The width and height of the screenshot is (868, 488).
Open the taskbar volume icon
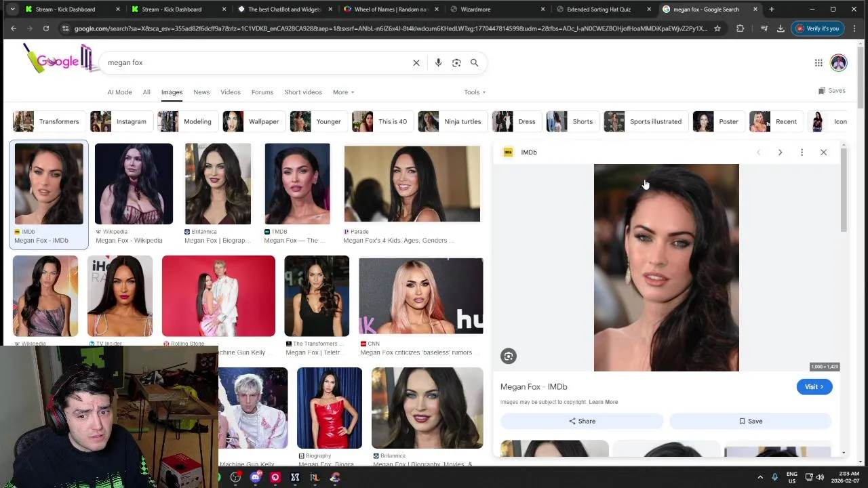pos(820,477)
